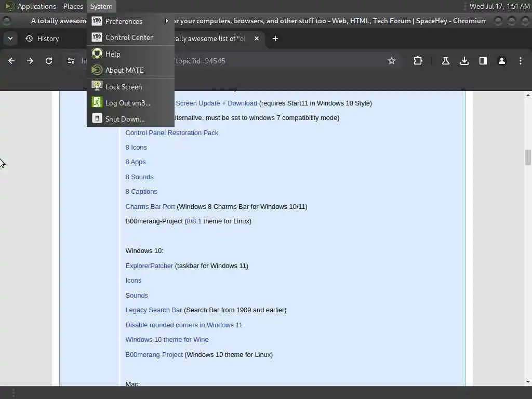Open B00merang-Project Windows 10 theme link
This screenshot has width=532, height=399.
point(154,354)
